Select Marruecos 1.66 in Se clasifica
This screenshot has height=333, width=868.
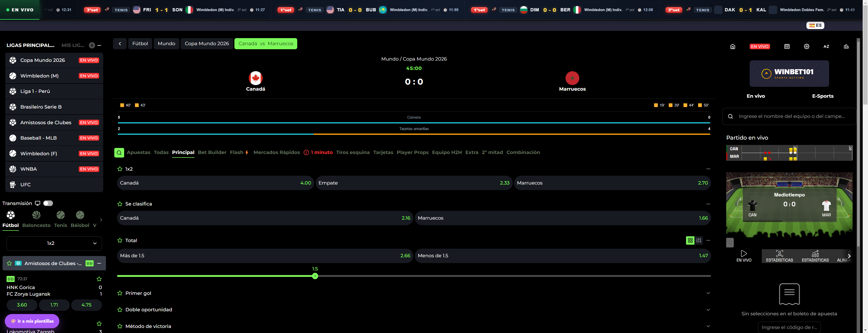point(563,218)
